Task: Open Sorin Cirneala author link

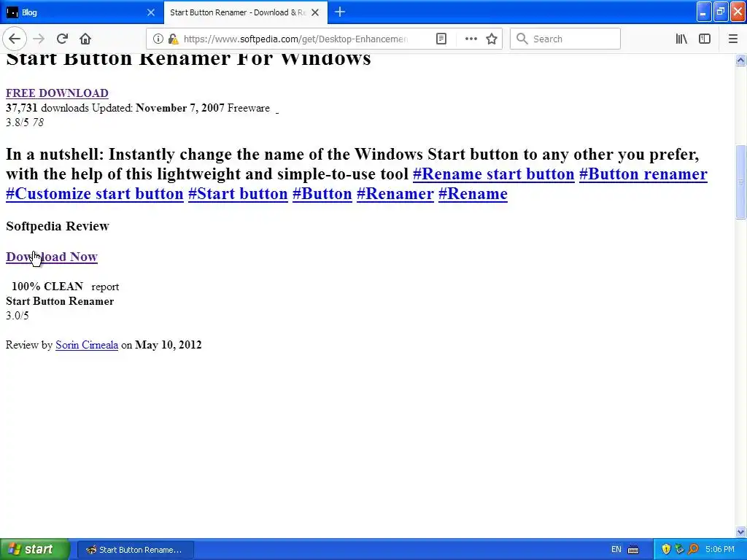Action: tap(87, 345)
